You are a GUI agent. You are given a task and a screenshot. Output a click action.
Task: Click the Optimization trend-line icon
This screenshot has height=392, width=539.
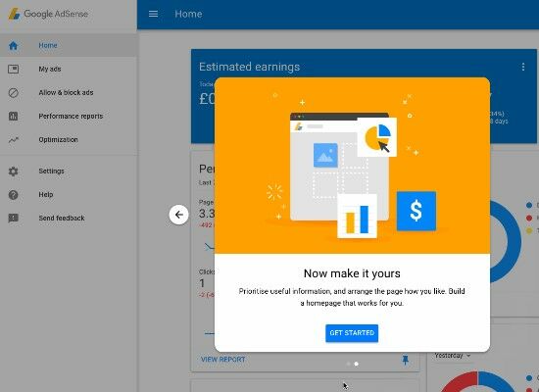tap(13, 139)
